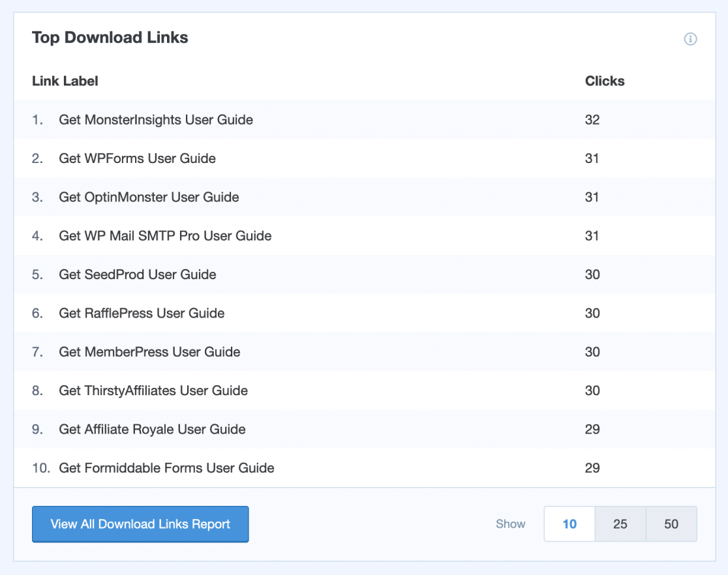Select Get MonsterInsights User Guide row
This screenshot has width=728, height=575.
click(156, 120)
